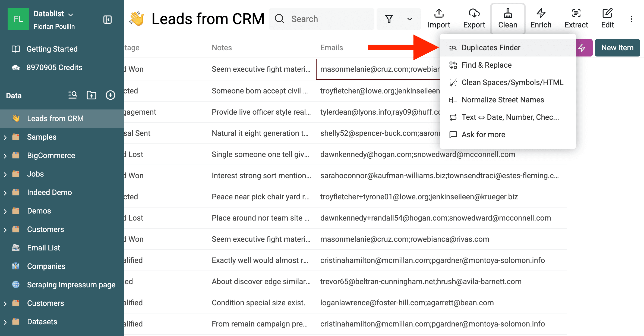The width and height of the screenshot is (644, 336).
Task: Select Duplicates Finder from Clean menu
Action: [x=491, y=48]
